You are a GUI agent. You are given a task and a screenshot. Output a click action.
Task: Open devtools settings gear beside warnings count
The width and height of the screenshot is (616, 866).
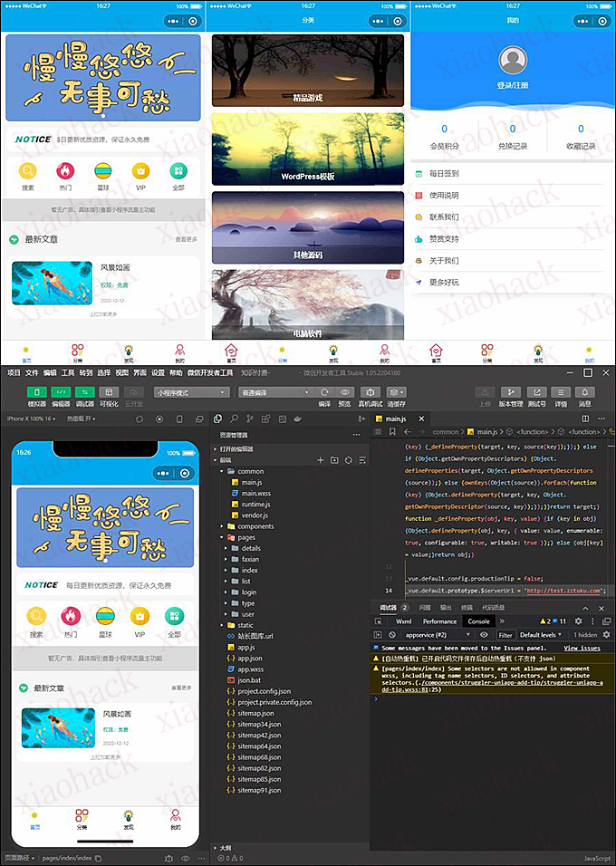(578, 621)
